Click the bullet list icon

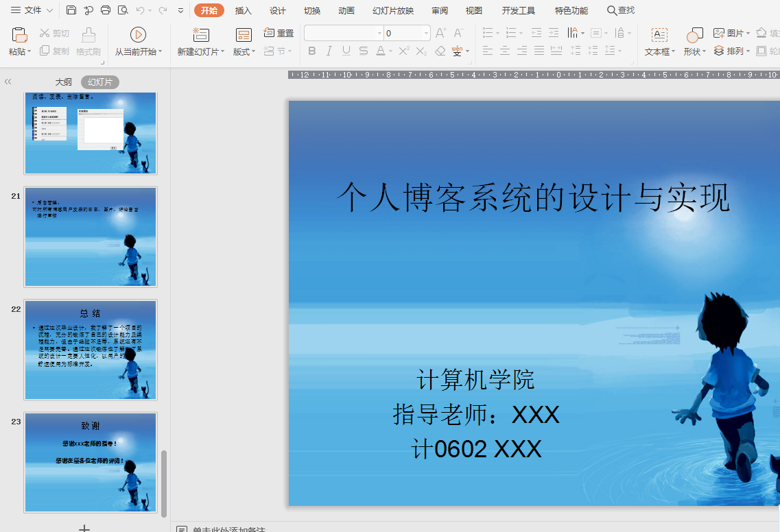[x=488, y=33]
